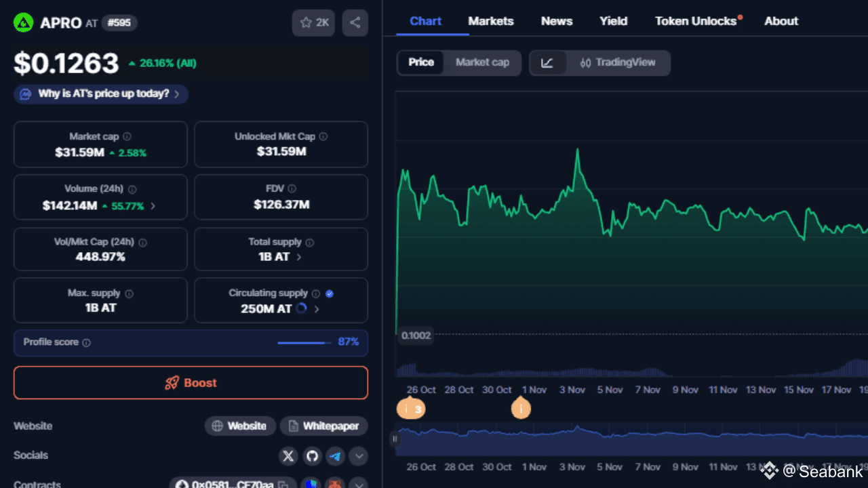Click the $0.1263 current price
Image resolution: width=868 pixels, height=488 pixels.
coord(66,63)
